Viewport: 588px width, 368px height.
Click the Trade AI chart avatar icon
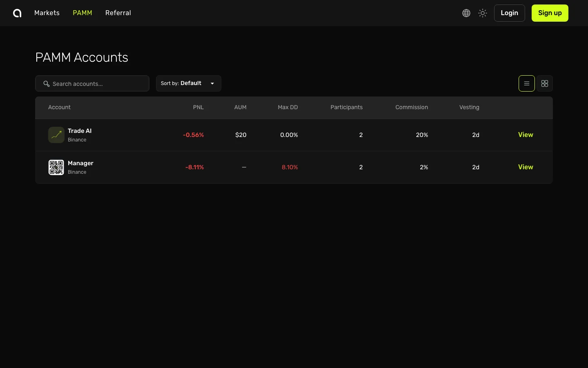[x=56, y=135]
